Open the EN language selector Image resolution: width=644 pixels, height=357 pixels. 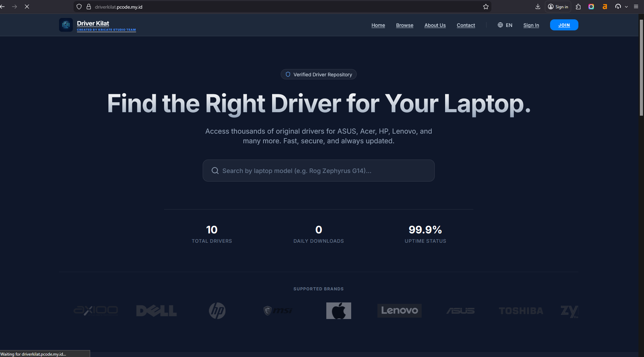(x=505, y=25)
